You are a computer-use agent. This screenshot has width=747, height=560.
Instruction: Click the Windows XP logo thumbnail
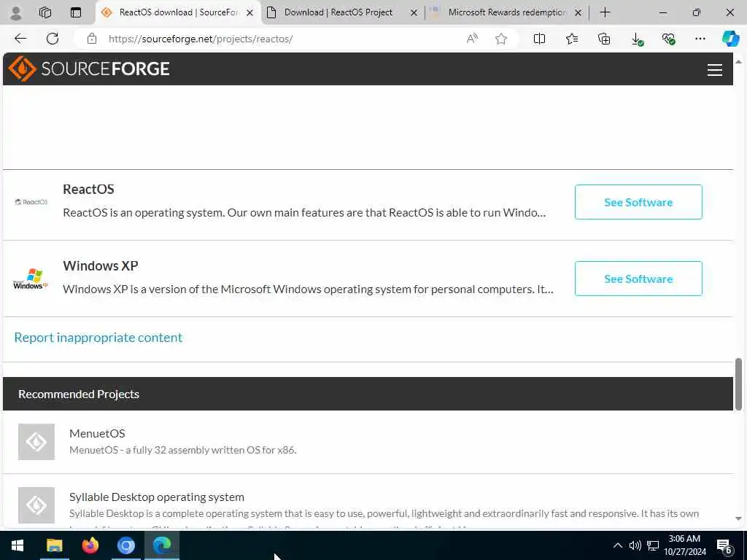pyautogui.click(x=31, y=279)
